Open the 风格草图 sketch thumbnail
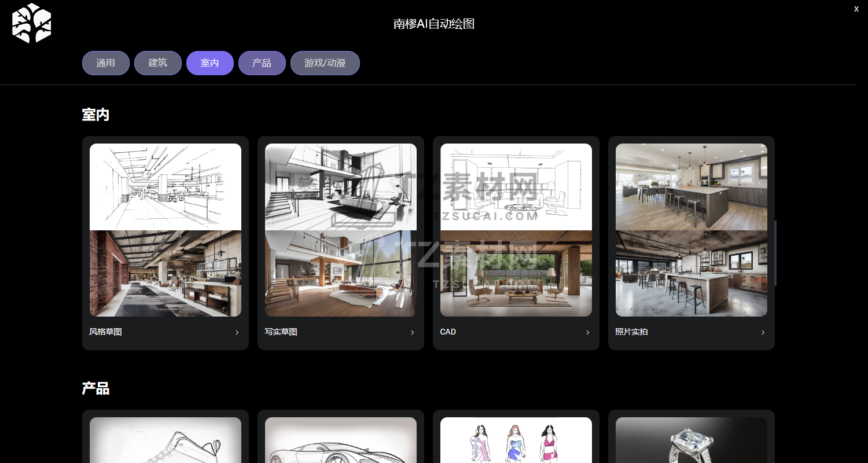Screen dimensions: 868x463 pos(165,230)
